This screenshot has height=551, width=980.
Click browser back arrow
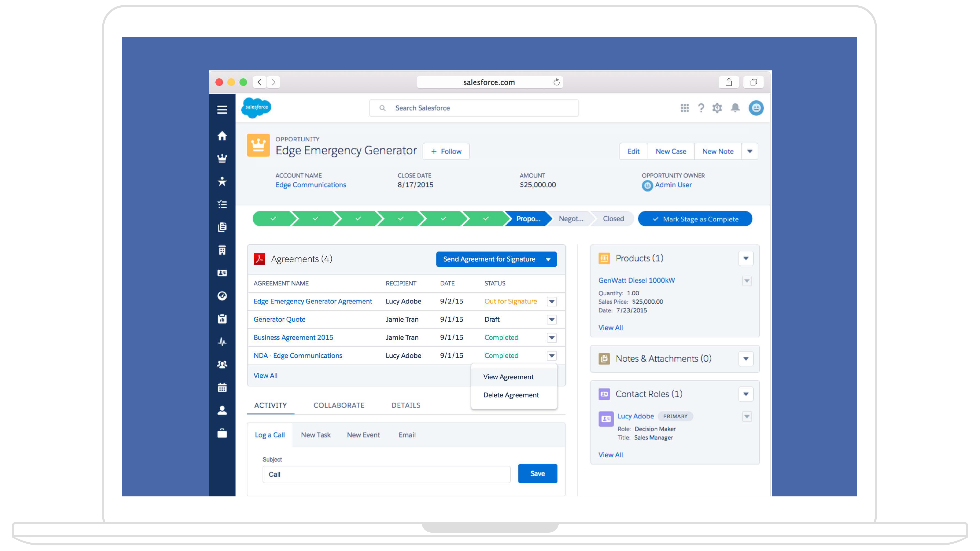pyautogui.click(x=260, y=82)
